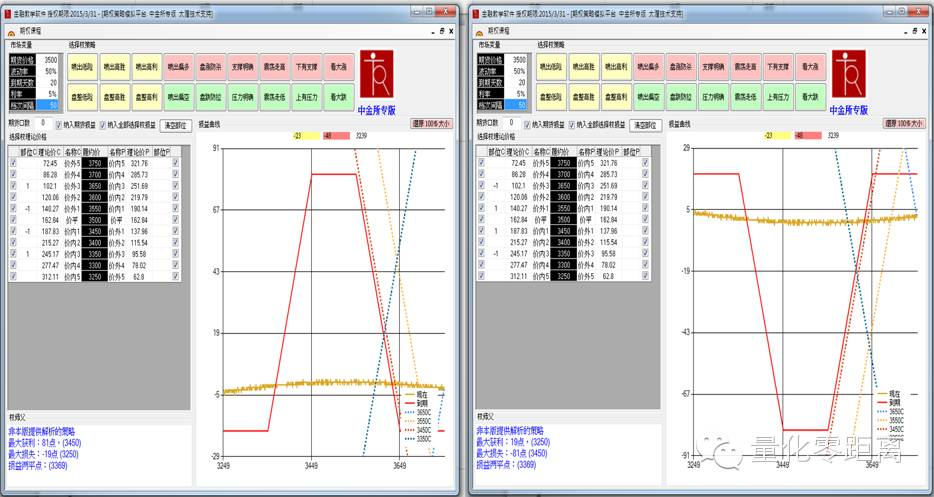Select 盘跌防拉 strategy in the left window
This screenshot has width=934, height=497.
(211, 97)
